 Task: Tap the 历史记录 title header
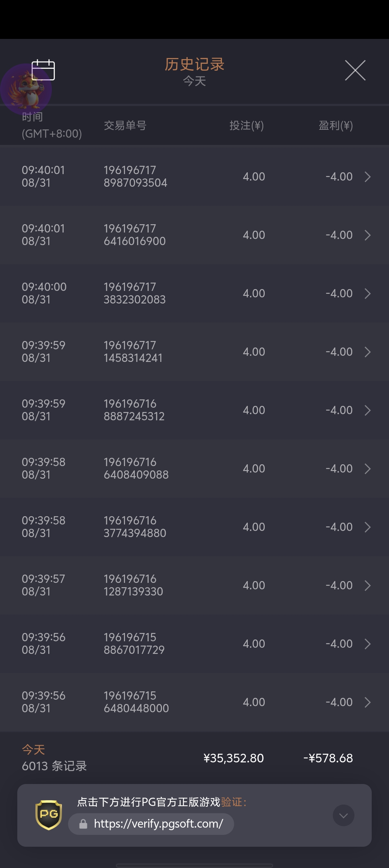click(194, 65)
